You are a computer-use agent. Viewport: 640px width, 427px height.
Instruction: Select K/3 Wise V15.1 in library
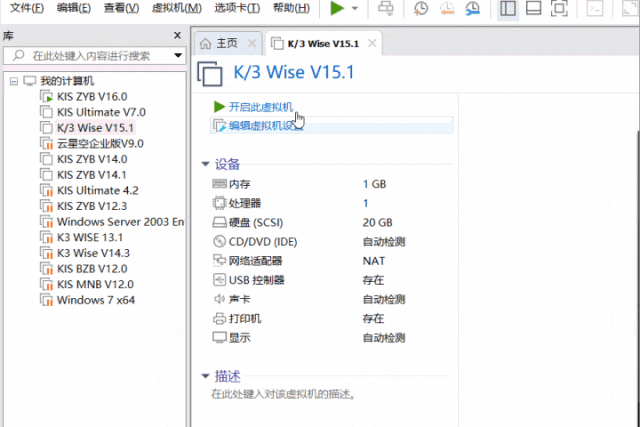tap(95, 128)
